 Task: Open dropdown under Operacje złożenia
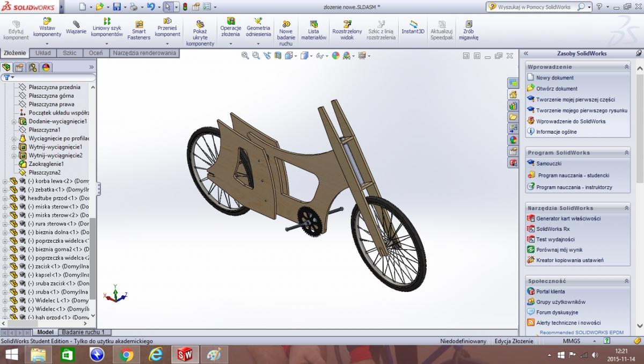pos(231,43)
